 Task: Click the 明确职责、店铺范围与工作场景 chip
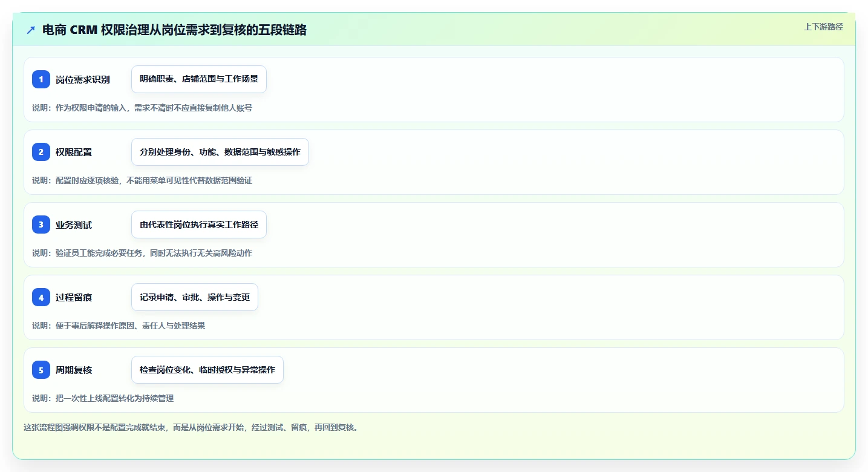point(199,79)
